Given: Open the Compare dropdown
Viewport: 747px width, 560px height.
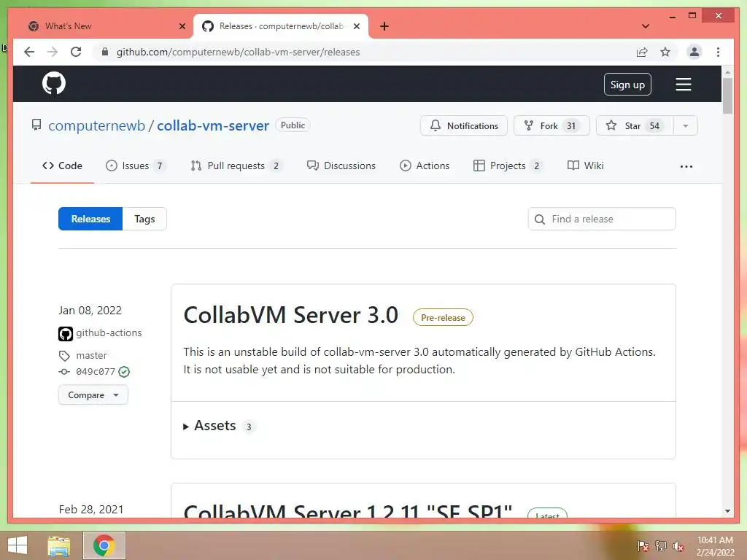Looking at the screenshot, I should point(93,395).
